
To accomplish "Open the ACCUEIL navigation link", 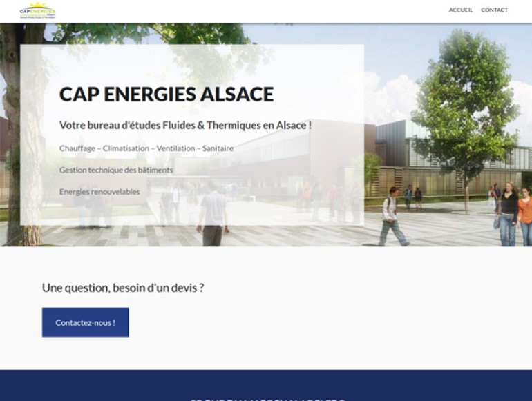I will coord(460,10).
